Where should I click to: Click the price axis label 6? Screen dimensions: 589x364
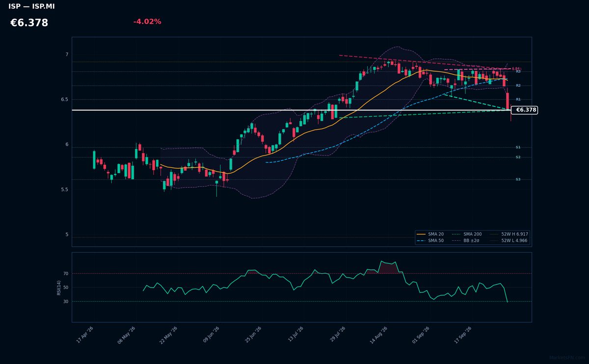[x=67, y=145]
